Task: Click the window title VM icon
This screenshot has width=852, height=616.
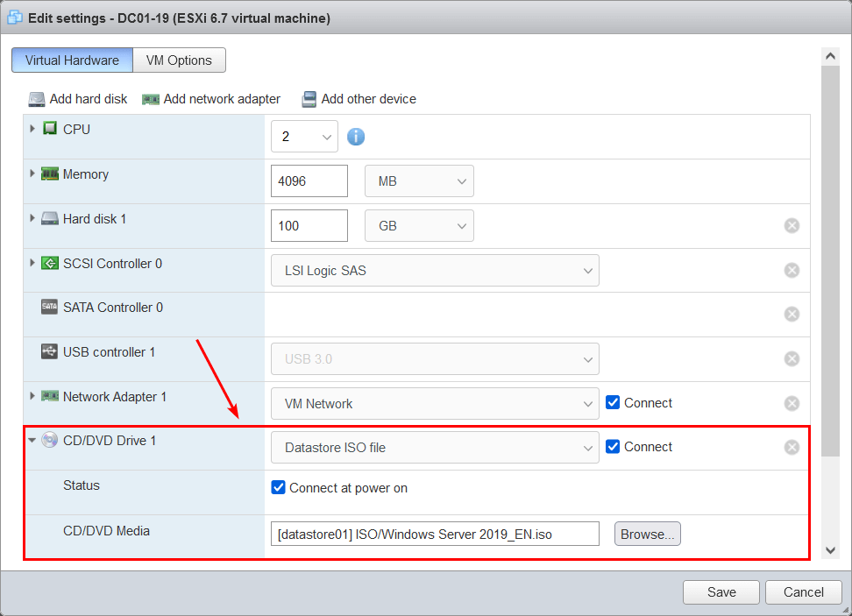Action: (15, 18)
